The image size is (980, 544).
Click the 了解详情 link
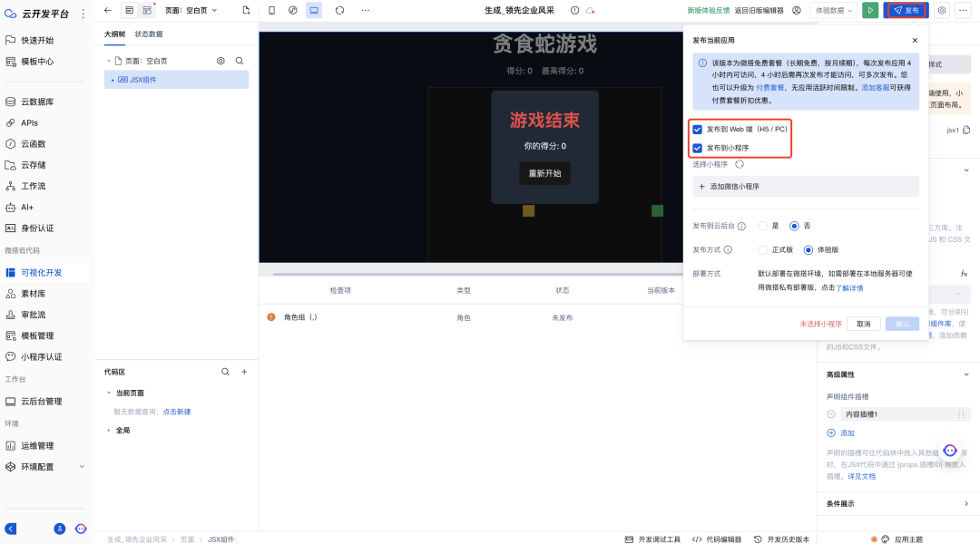(849, 288)
